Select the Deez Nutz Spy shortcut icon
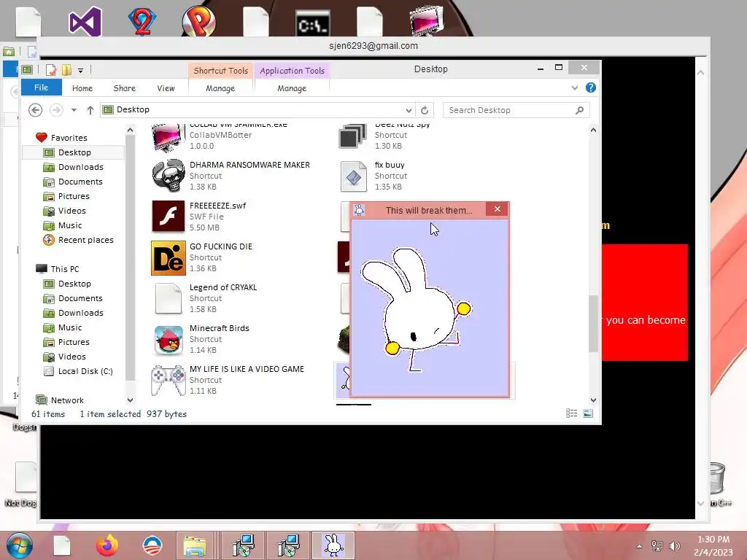The image size is (747, 560). 353,136
